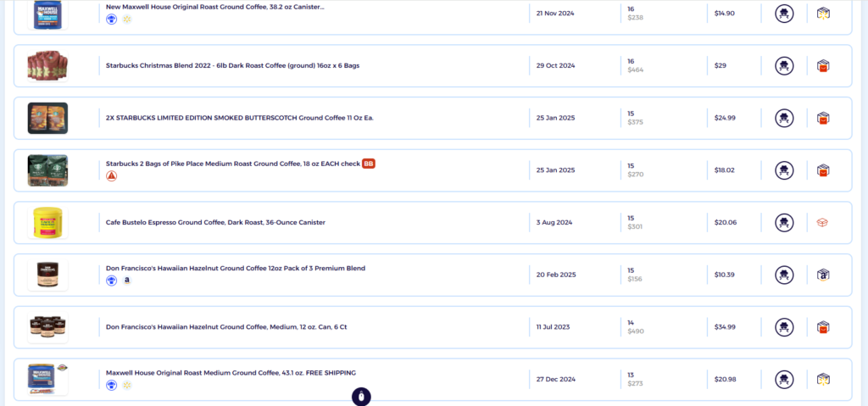Screen dimensions: 868x406
Task: Open Cafe Bustelo Espresso Ground Coffee title
Action: pyautogui.click(x=215, y=223)
